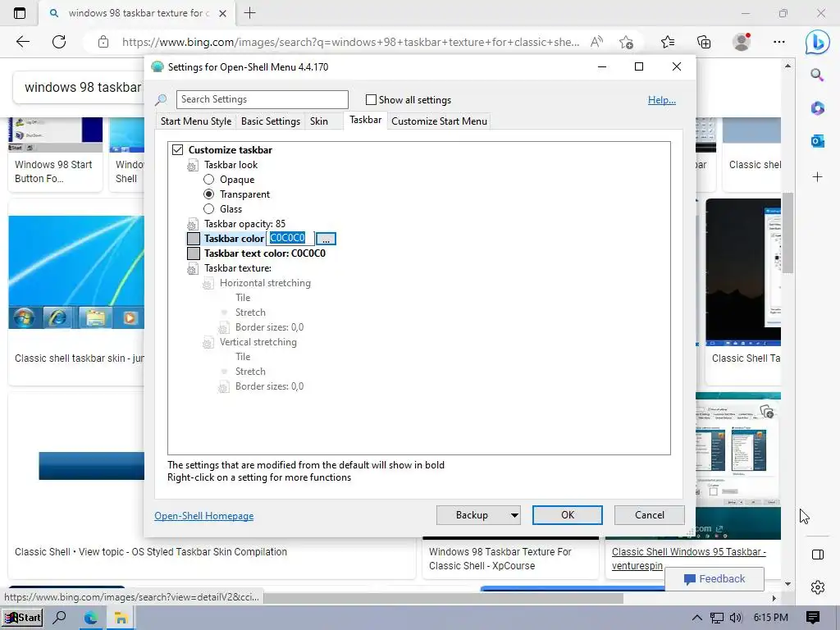Screen dimensions: 840x630
Task: Click the Search Settings field
Action: pyautogui.click(x=262, y=99)
